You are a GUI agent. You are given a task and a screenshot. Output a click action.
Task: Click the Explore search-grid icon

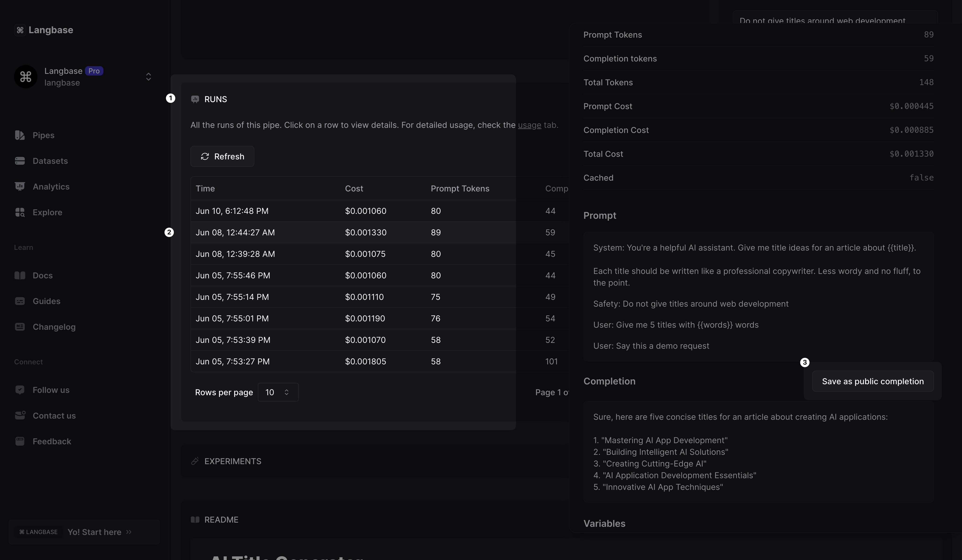pos(20,212)
